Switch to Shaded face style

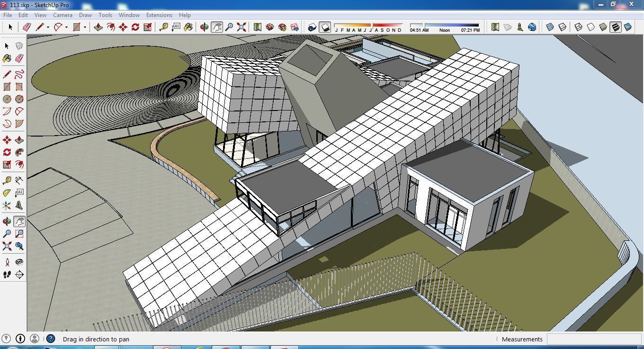pos(603,27)
